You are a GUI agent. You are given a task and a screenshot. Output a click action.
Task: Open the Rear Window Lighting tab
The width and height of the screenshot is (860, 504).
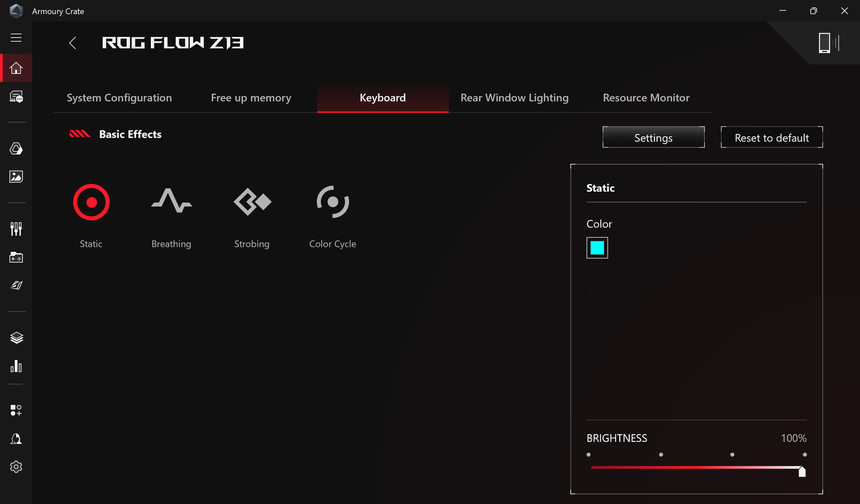point(514,98)
